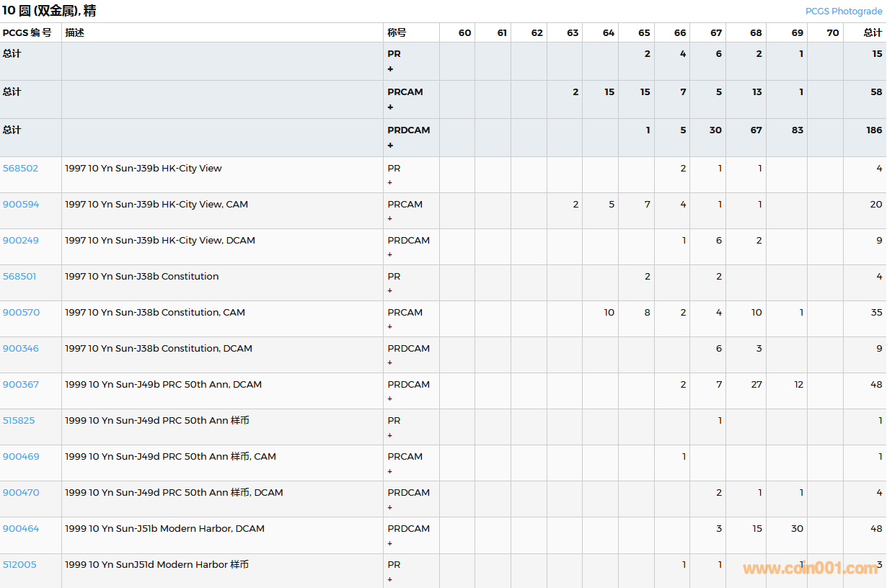Click PCGS number 515825

pos(19,420)
